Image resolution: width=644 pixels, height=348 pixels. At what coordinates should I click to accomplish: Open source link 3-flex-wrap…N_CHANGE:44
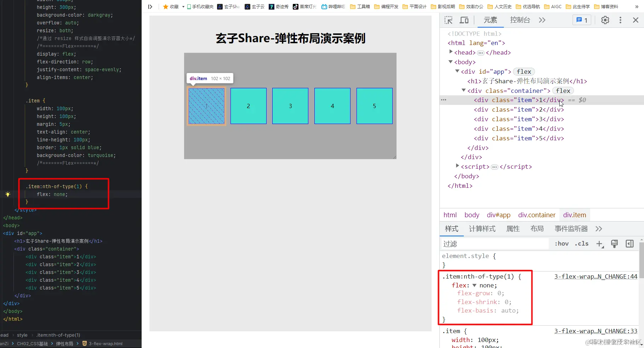pyautogui.click(x=596, y=276)
